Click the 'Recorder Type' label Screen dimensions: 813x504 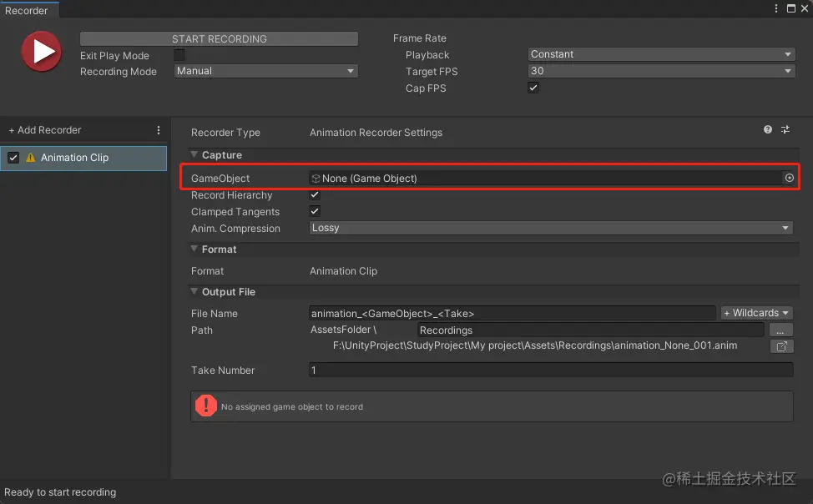(x=225, y=133)
